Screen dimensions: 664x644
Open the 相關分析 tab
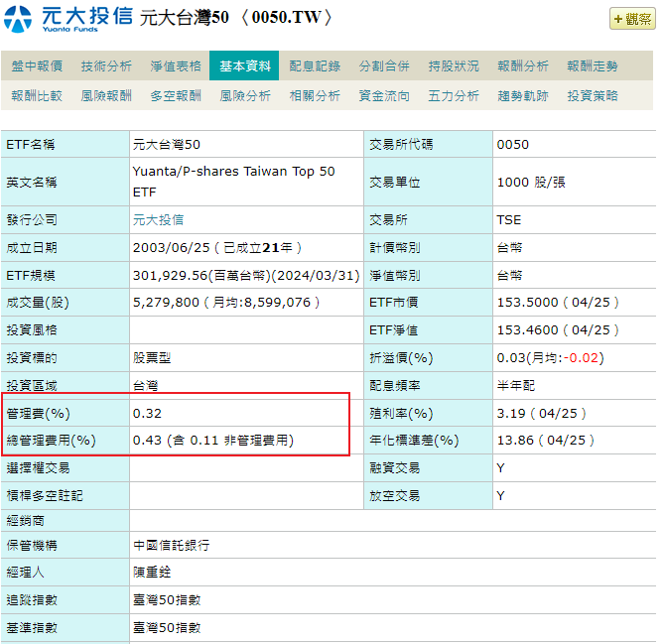click(315, 95)
